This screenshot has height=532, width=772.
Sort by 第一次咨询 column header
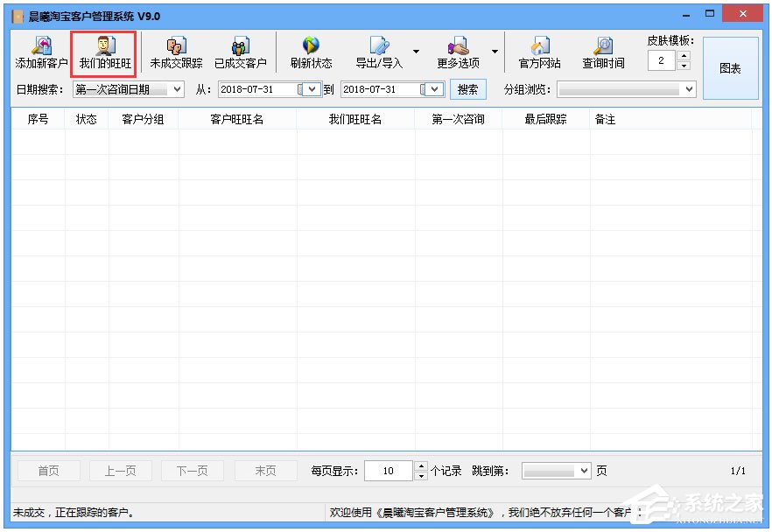[x=459, y=119]
